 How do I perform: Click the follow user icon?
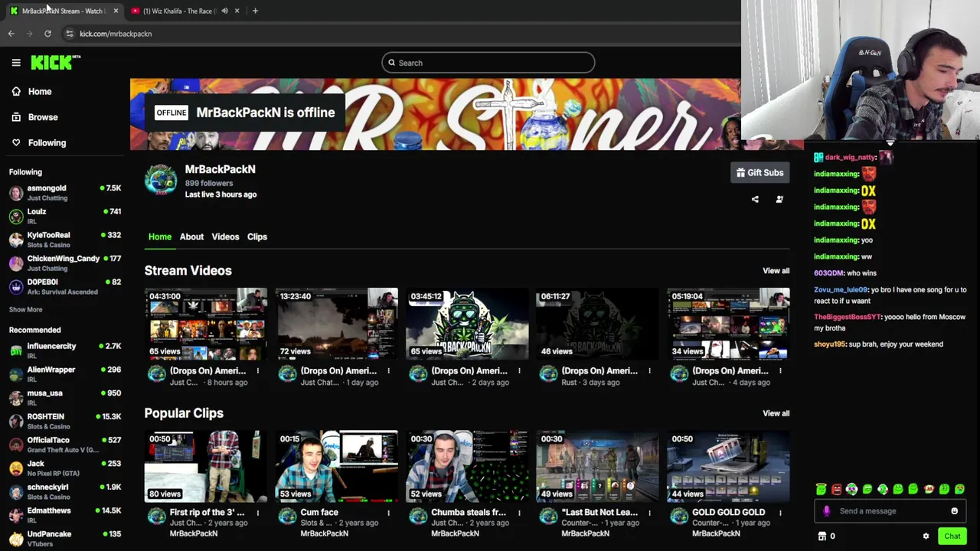pyautogui.click(x=779, y=199)
